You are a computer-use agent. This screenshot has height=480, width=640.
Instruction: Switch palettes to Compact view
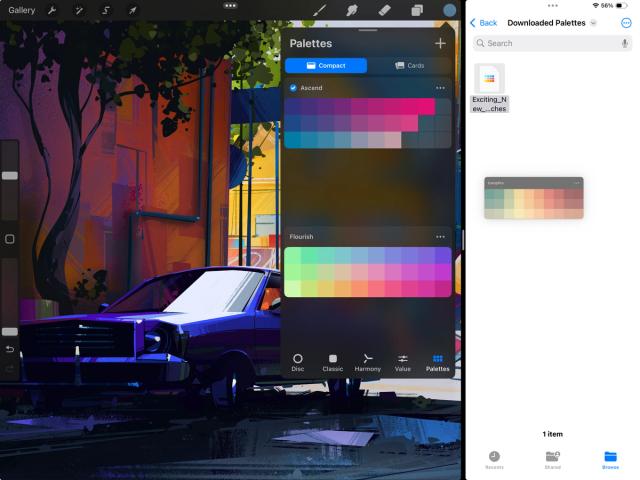326,66
